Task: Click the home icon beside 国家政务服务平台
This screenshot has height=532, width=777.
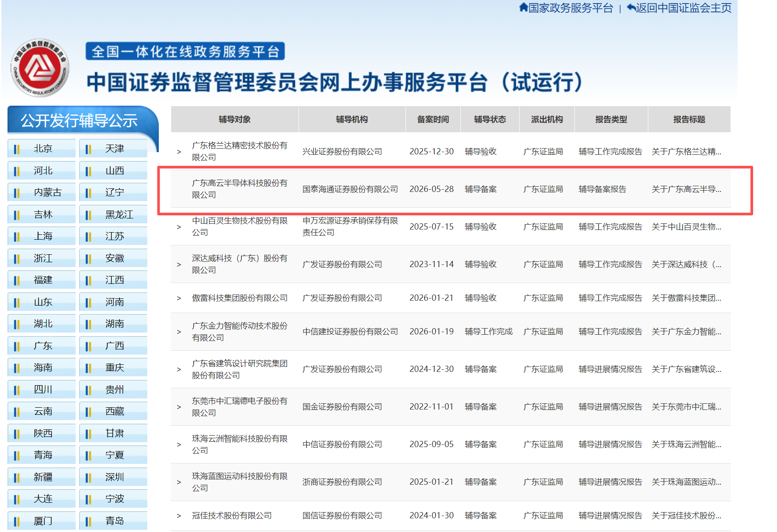Action: tap(524, 8)
